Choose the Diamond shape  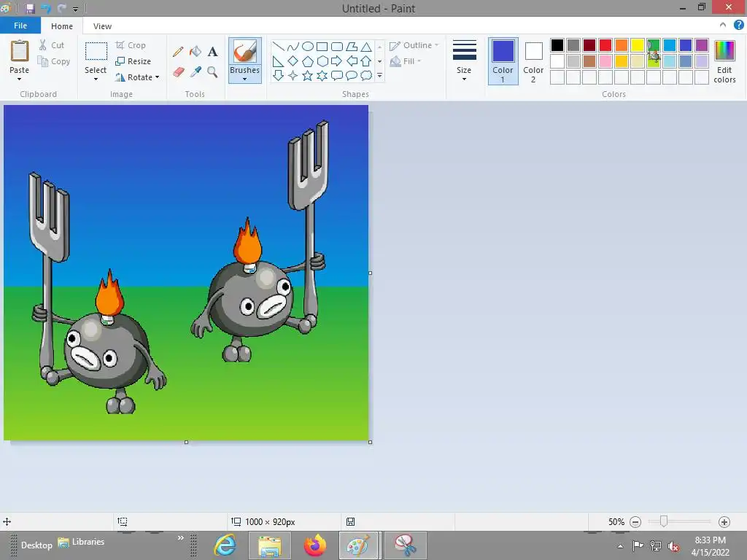click(x=293, y=61)
